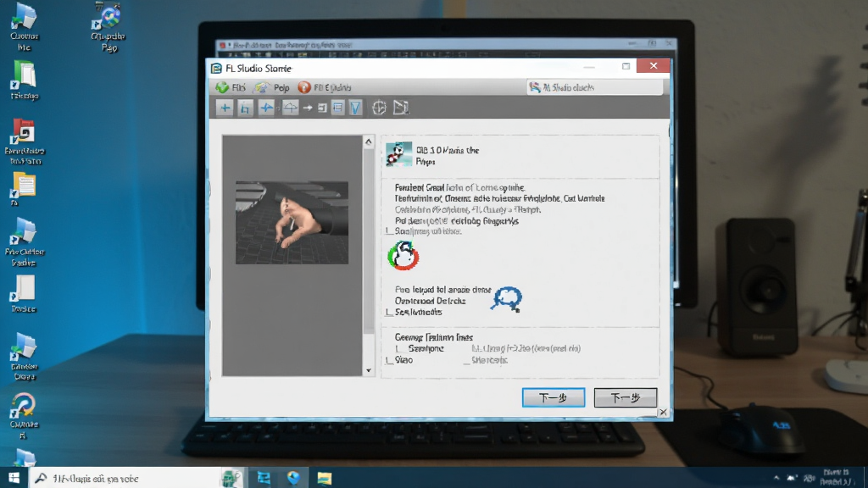The image size is (868, 488).
Task: Click the right-pointing arrow toolbar icon
Action: point(307,108)
